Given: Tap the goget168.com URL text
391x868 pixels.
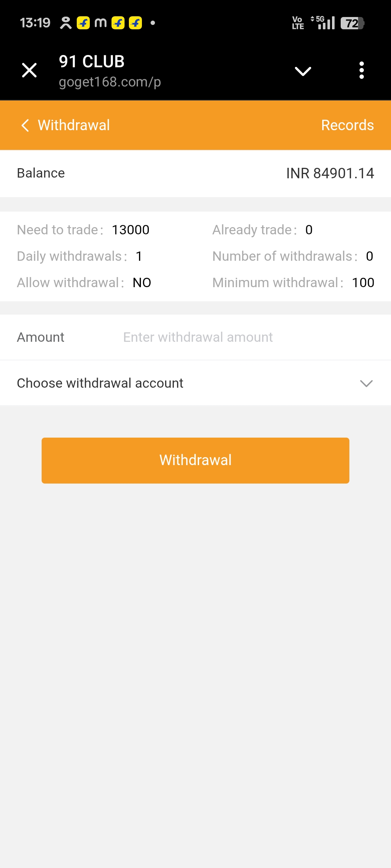Looking at the screenshot, I should pos(110,82).
